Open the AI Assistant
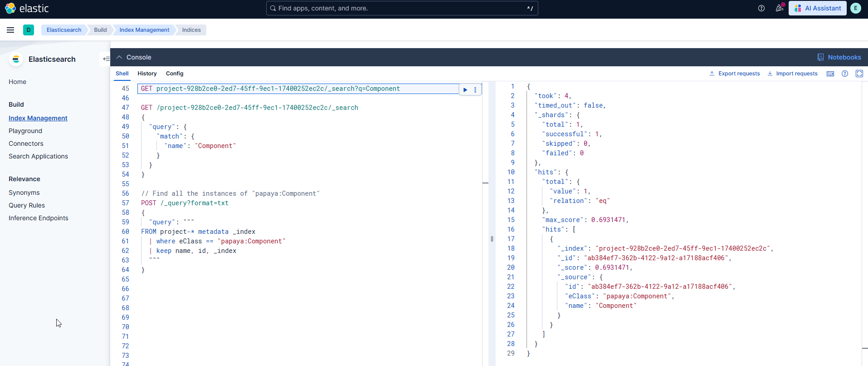Image resolution: width=868 pixels, height=366 pixels. point(817,8)
